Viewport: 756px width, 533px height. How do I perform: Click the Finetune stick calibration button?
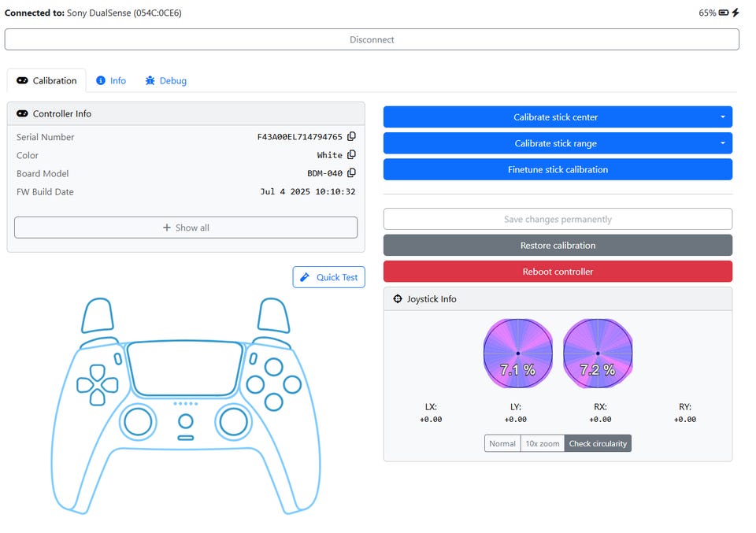pos(558,169)
